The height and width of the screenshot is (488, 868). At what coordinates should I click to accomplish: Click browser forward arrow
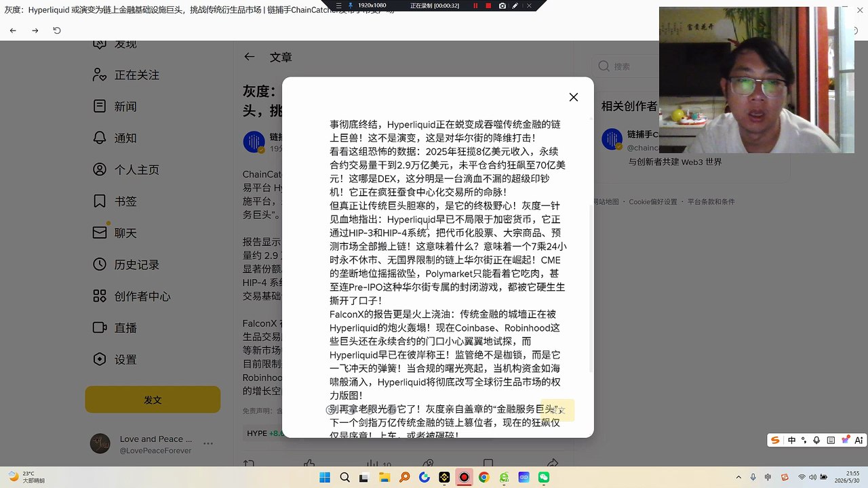click(x=35, y=30)
